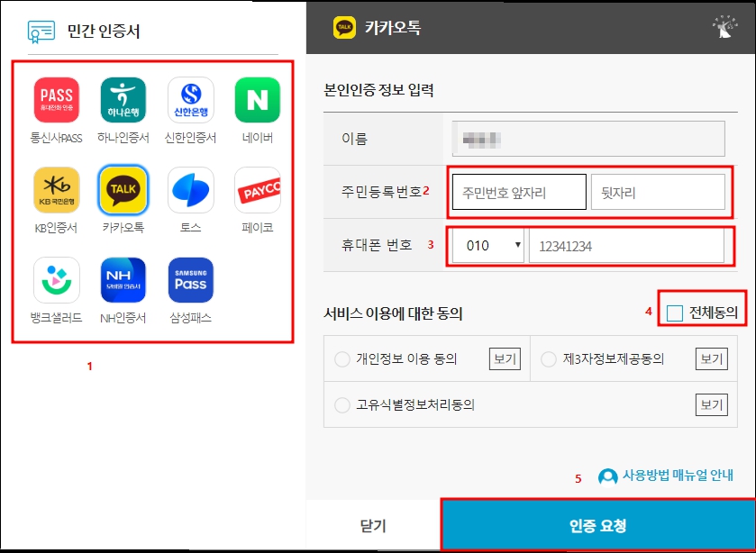This screenshot has height=553, width=756.
Task: Choose the NH인증서 certificate icon
Action: 123,280
